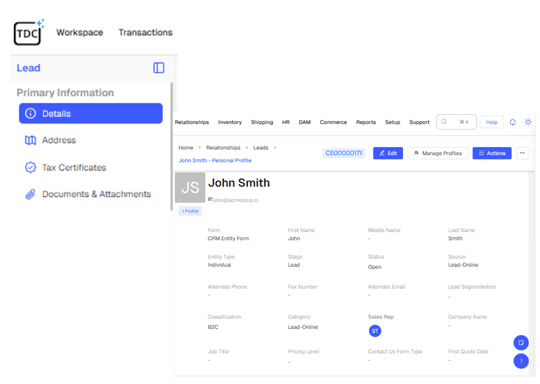Open the floating question mark help button
540x384 pixels.
[x=521, y=361]
